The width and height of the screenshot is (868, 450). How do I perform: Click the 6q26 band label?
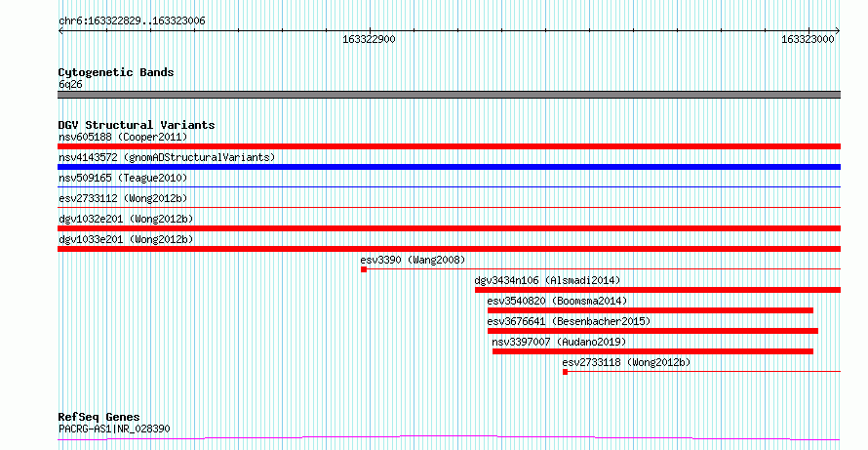point(70,85)
